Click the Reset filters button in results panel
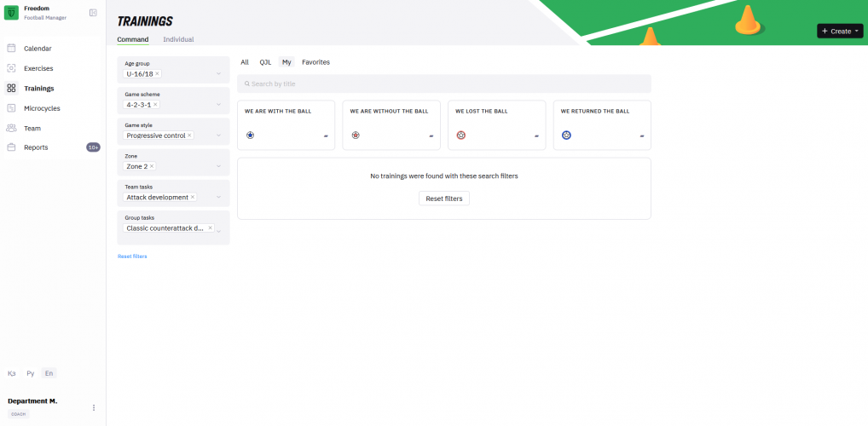The width and height of the screenshot is (868, 426). point(444,199)
